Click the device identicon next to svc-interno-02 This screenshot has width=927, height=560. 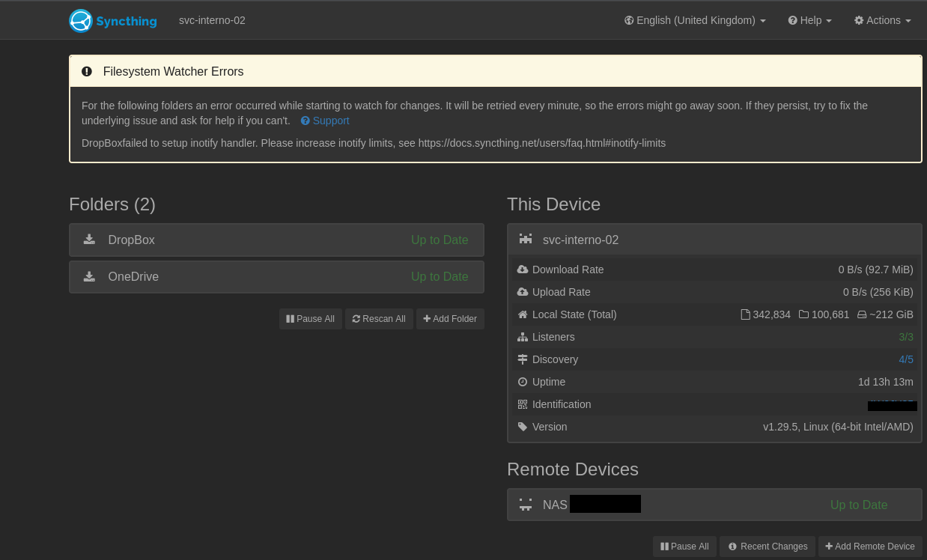pos(526,240)
